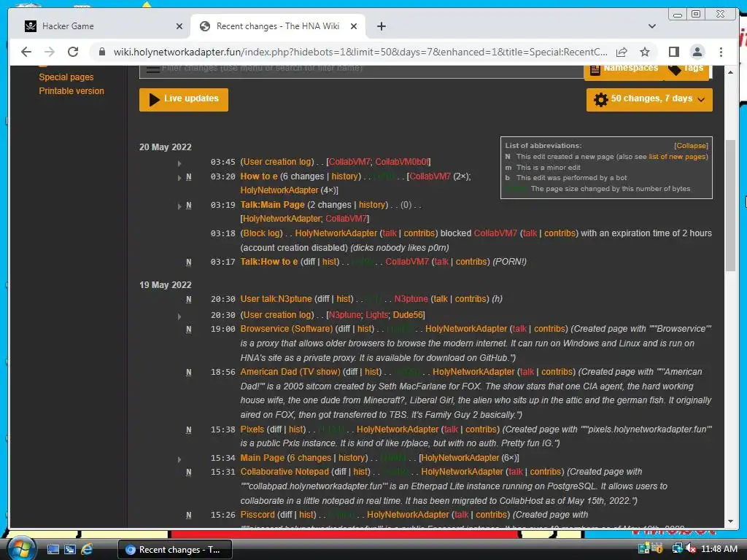This screenshot has height=560, width=747.
Task: Open the Chrome three-dot menu
Action: click(721, 52)
